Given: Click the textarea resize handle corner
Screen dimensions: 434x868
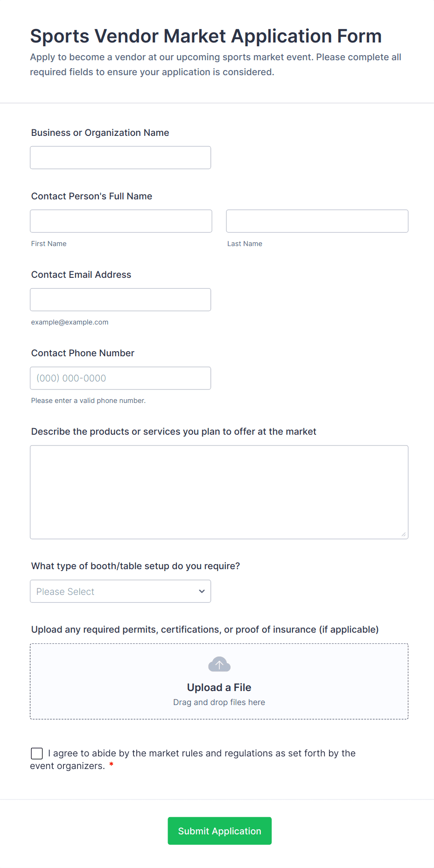Looking at the screenshot, I should point(404,535).
